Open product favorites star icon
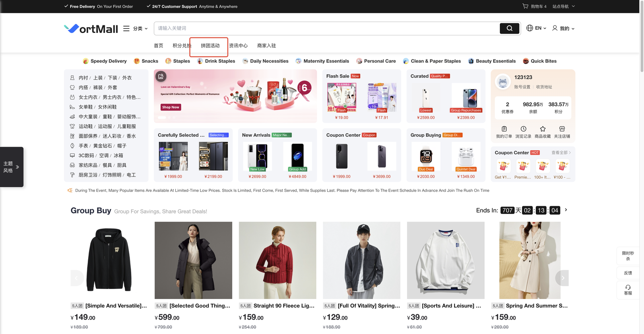Viewport: 644px width, 334px height. 543,129
